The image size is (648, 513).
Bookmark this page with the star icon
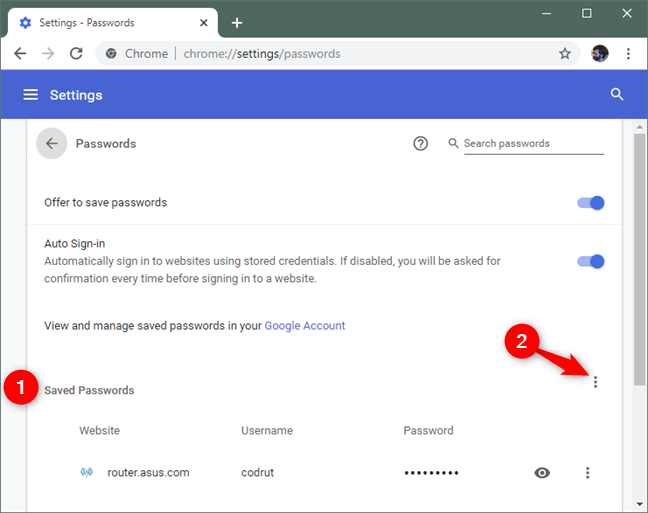coord(565,54)
